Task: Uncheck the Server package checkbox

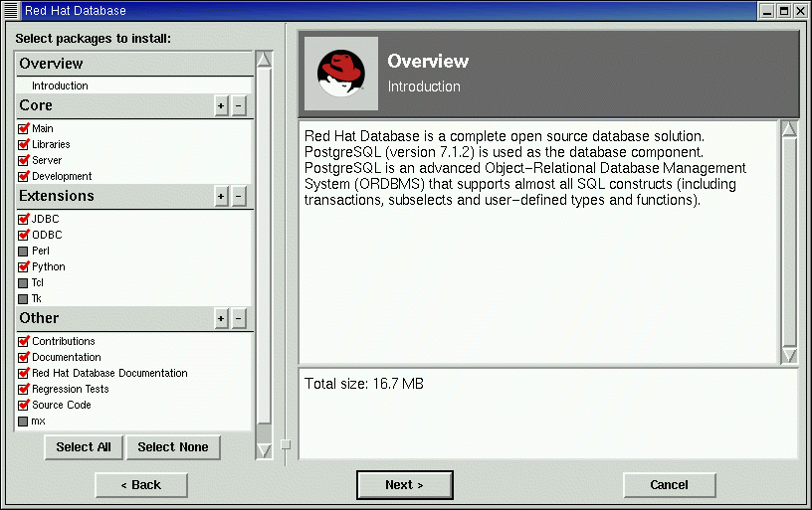Action: point(23,160)
